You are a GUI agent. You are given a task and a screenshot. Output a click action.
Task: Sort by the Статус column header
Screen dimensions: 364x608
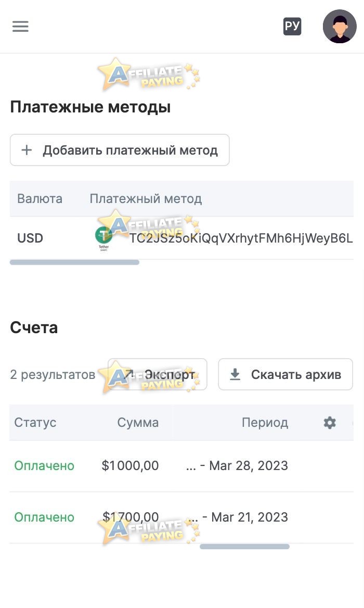click(x=35, y=423)
